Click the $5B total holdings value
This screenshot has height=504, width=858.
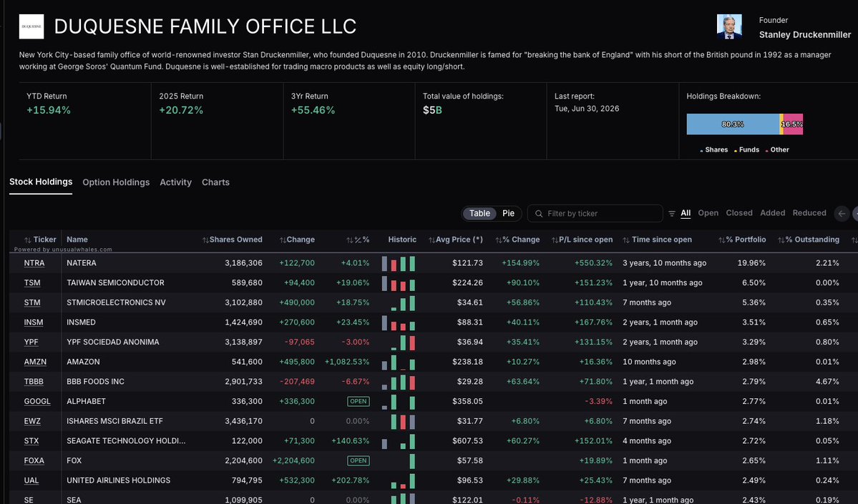[x=432, y=110]
